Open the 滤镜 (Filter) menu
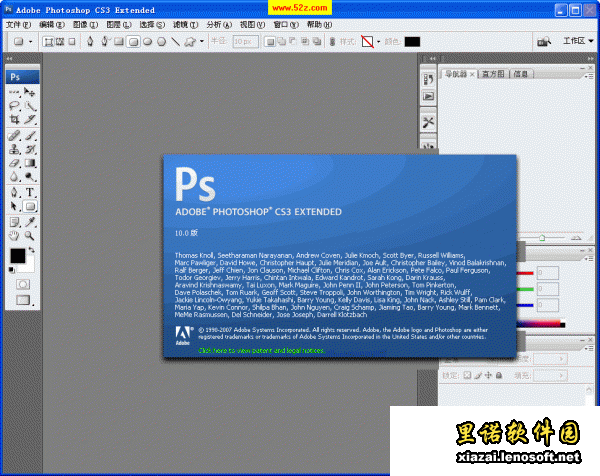The height and width of the screenshot is (476, 600). 180,22
